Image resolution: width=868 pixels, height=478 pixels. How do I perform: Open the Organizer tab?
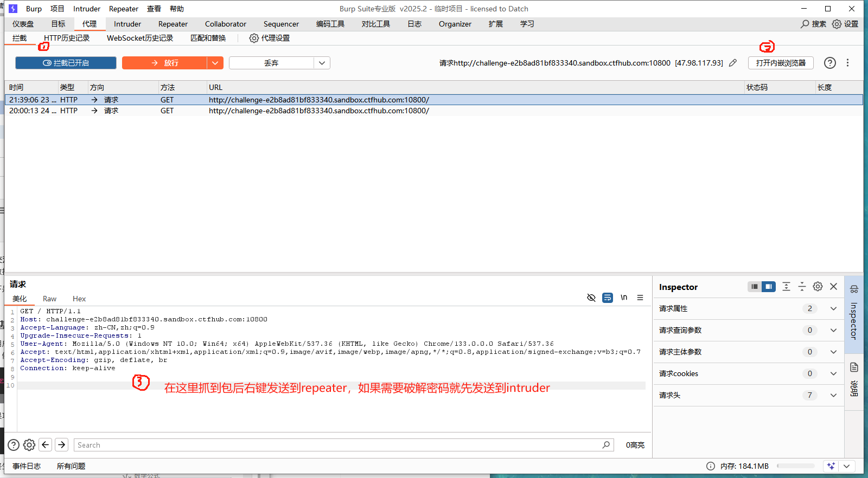pyautogui.click(x=455, y=24)
